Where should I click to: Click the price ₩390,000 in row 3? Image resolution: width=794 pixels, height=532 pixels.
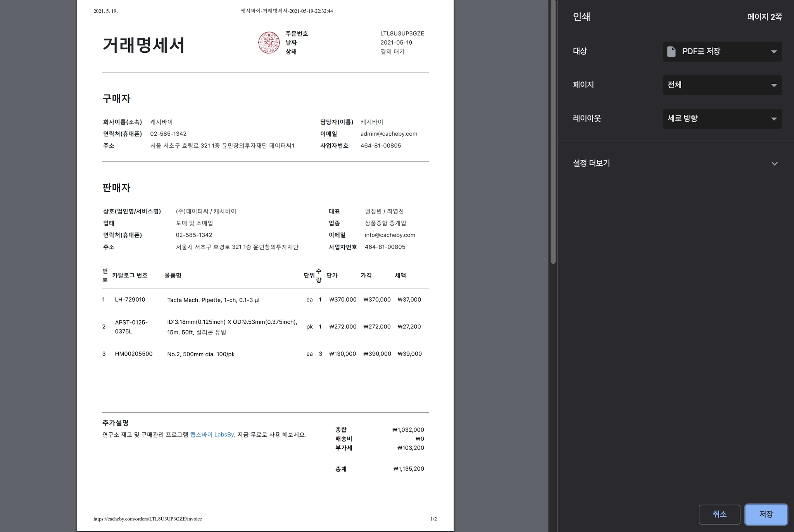coord(377,354)
